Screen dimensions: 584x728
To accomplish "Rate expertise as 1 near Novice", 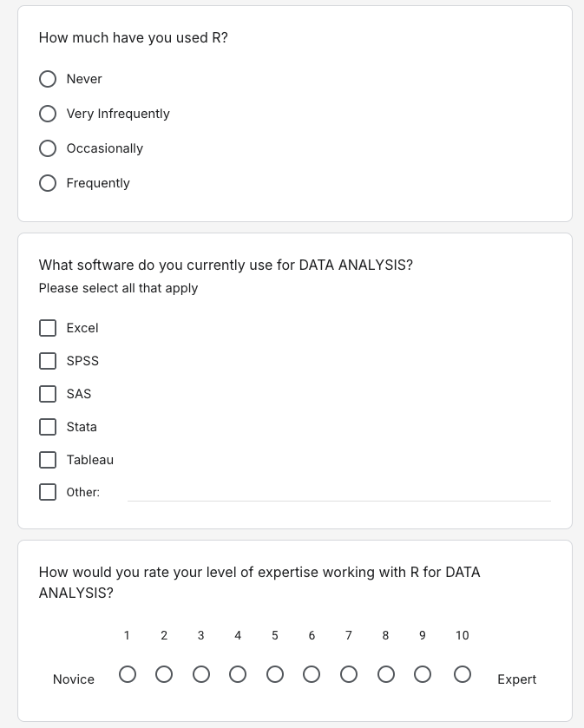I will 128,674.
